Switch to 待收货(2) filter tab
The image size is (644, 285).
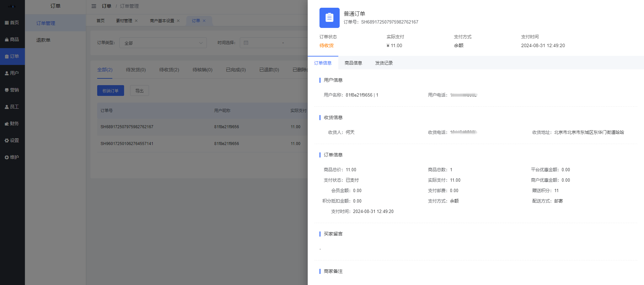click(x=169, y=70)
